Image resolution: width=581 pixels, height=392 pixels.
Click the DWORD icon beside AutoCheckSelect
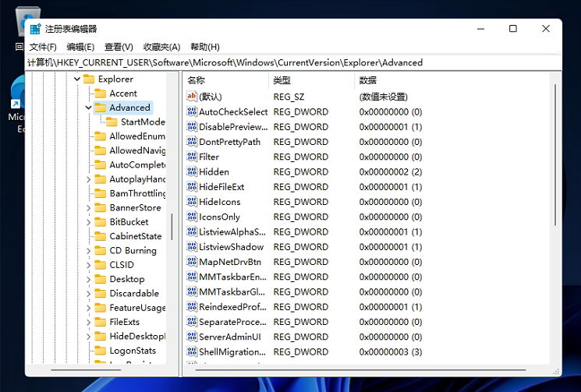coord(192,111)
